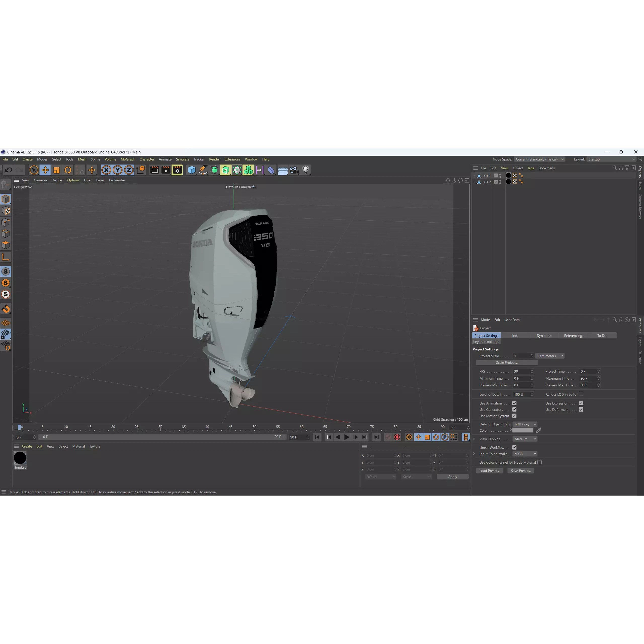The width and height of the screenshot is (644, 644).
Task: Enable Render LOD in Editor checkbox
Action: pos(581,394)
